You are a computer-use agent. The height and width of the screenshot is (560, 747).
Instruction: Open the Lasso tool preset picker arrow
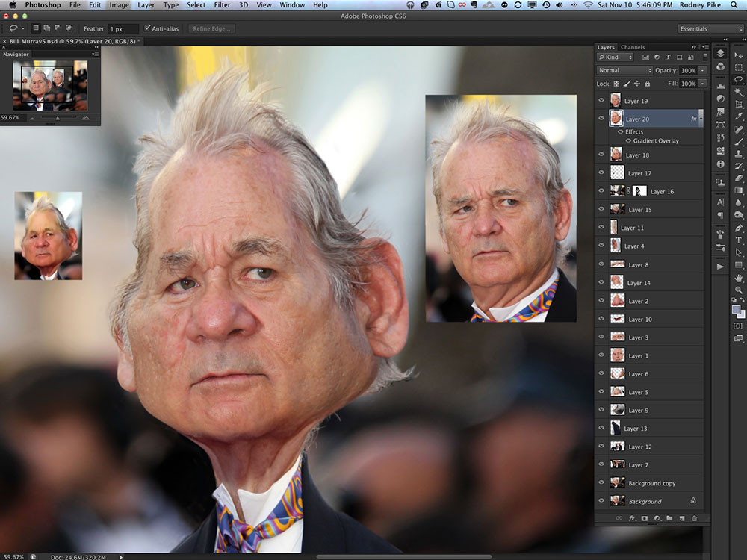point(23,28)
